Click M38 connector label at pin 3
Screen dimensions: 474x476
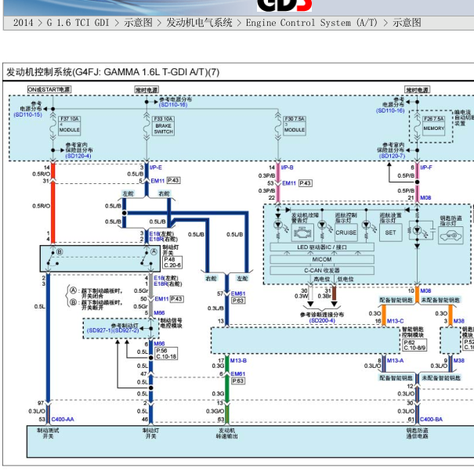pos(459,321)
